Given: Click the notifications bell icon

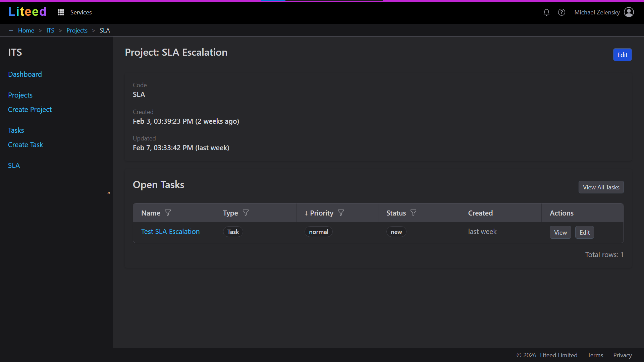Looking at the screenshot, I should pos(546,12).
